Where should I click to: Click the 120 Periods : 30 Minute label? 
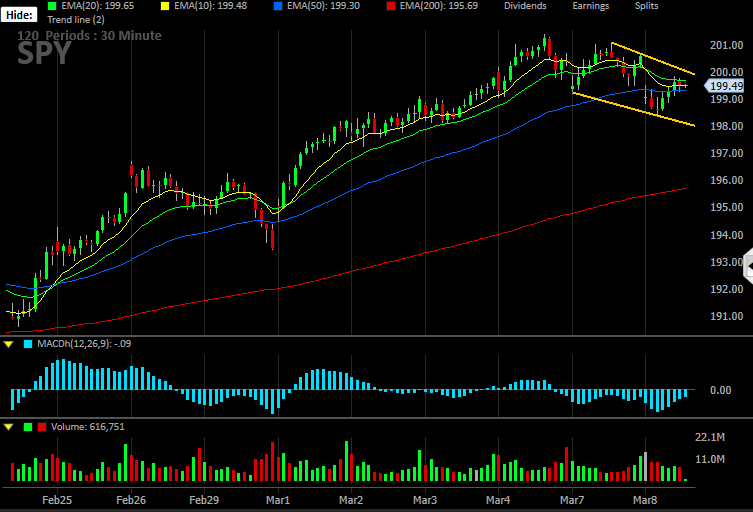click(89, 36)
